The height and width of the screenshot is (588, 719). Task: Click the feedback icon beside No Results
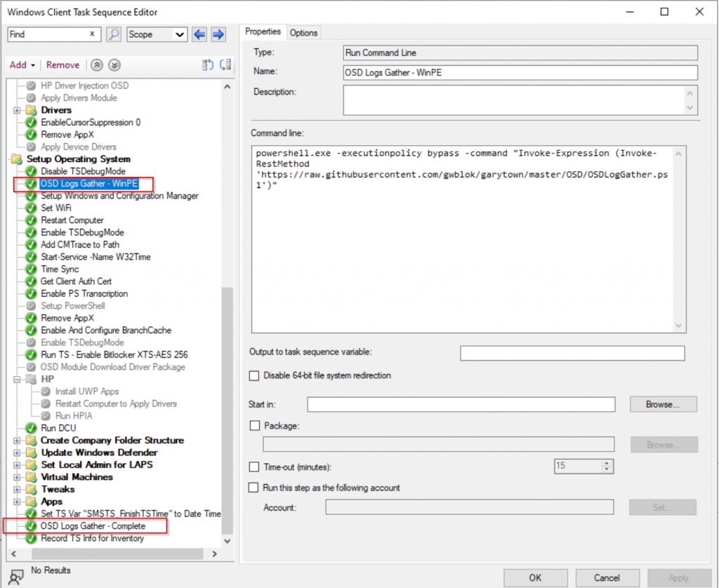tap(16, 577)
